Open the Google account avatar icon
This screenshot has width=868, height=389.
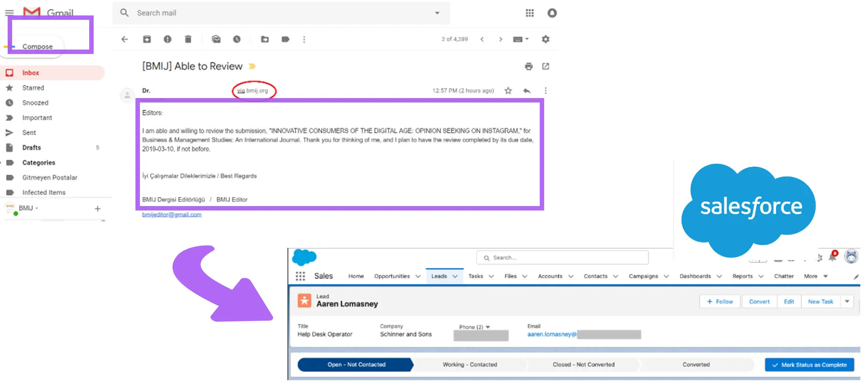(x=552, y=13)
